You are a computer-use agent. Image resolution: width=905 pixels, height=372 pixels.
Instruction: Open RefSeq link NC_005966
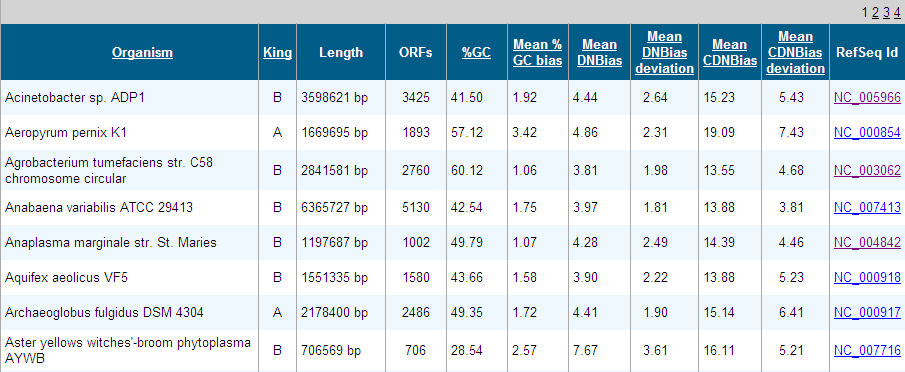(867, 97)
